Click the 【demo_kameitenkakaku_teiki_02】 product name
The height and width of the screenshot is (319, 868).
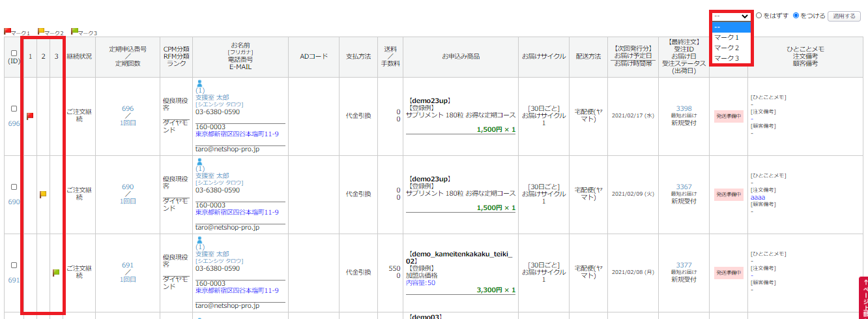(x=460, y=257)
